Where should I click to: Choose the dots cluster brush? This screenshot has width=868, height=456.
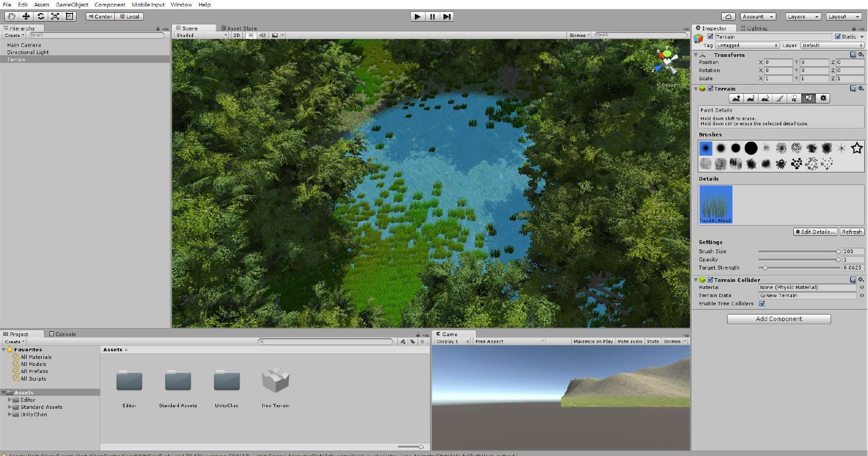pyautogui.click(x=796, y=163)
